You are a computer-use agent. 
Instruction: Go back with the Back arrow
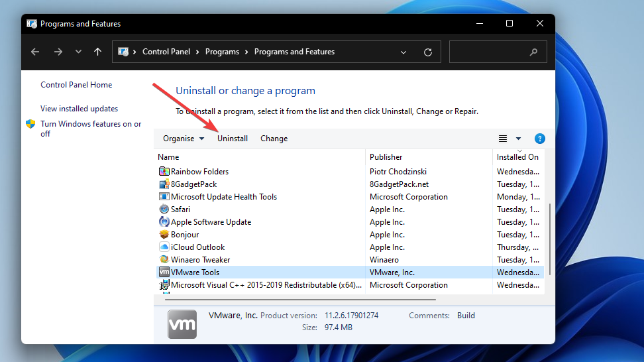click(x=35, y=52)
